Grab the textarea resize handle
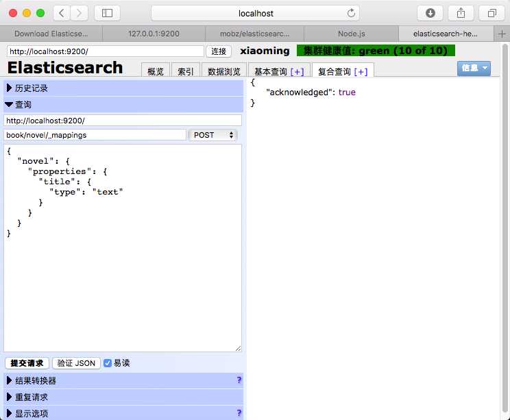Image resolution: width=510 pixels, height=420 pixels. point(238,348)
